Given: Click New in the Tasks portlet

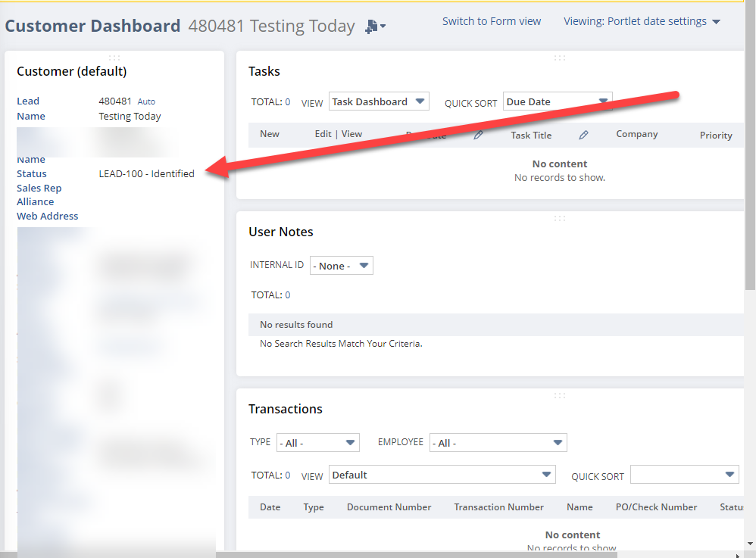Looking at the screenshot, I should [270, 133].
